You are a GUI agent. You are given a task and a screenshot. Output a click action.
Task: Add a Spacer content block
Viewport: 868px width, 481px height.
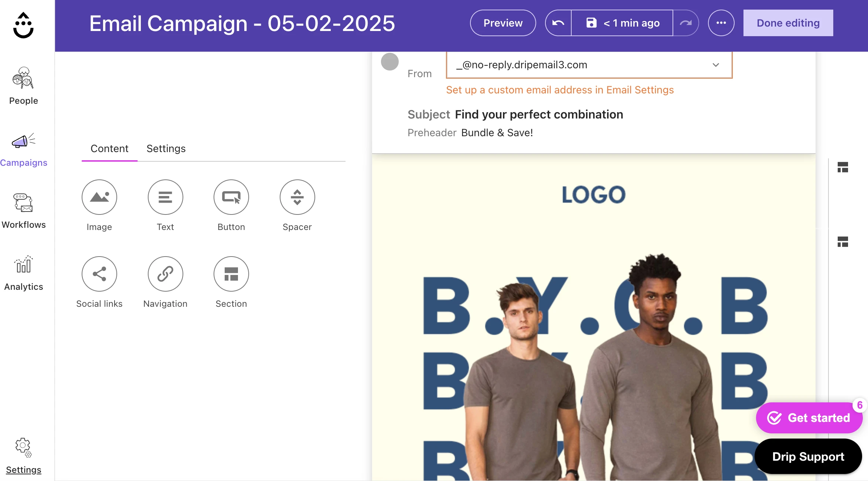click(x=297, y=197)
